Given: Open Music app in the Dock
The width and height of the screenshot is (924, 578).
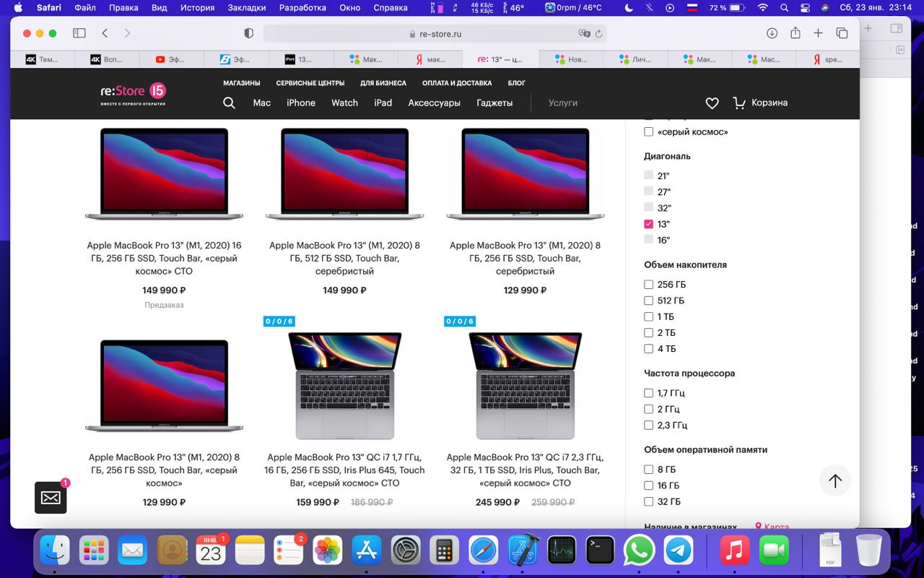Looking at the screenshot, I should (735, 551).
